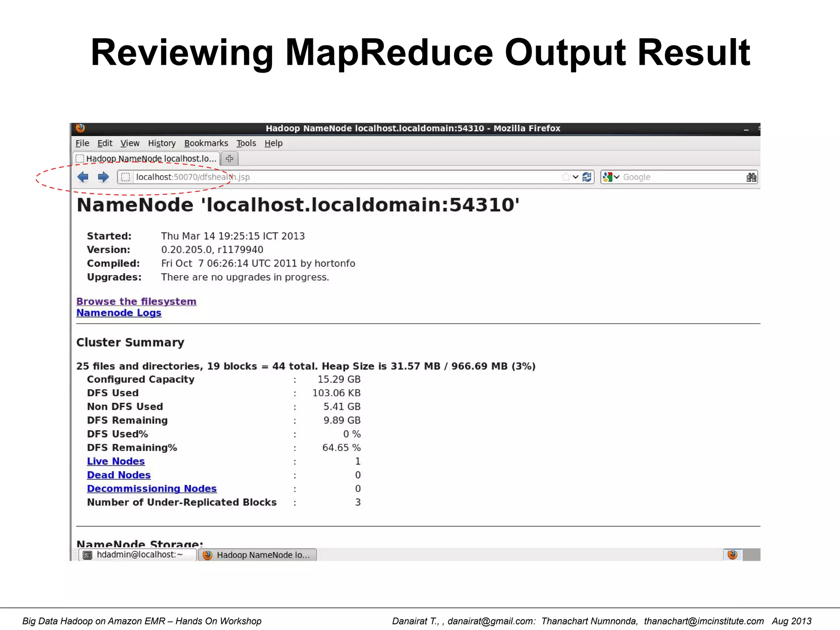The height and width of the screenshot is (630, 840).
Task: Open the Namenode Logs link
Action: 119,313
